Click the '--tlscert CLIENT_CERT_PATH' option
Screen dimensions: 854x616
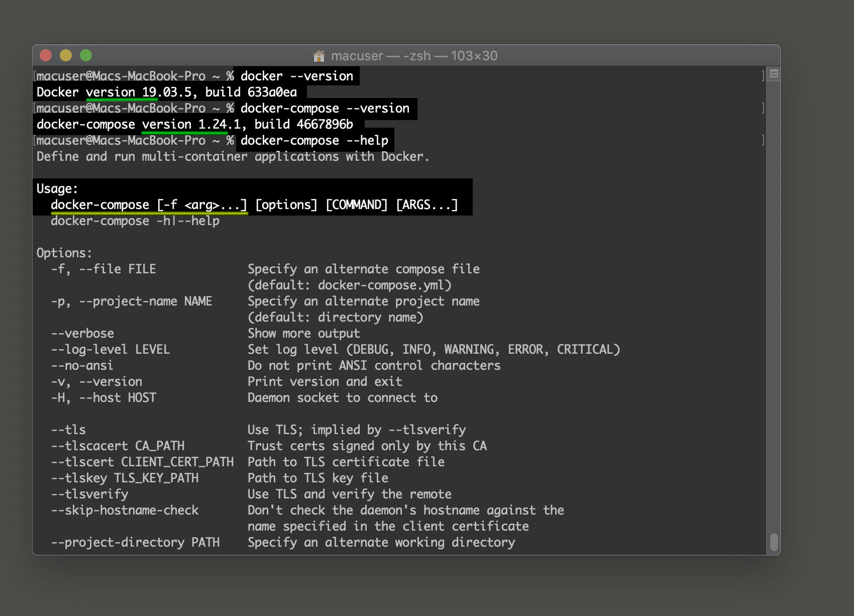tap(142, 462)
